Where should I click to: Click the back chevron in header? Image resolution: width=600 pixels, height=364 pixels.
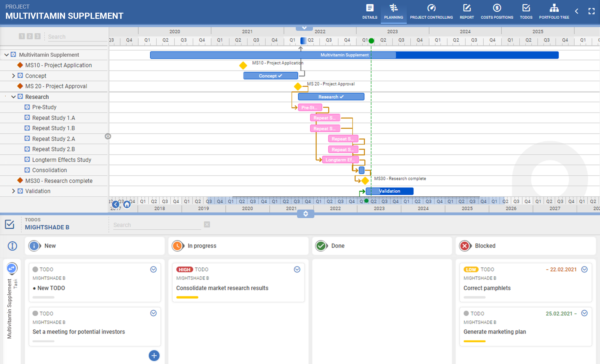[577, 11]
